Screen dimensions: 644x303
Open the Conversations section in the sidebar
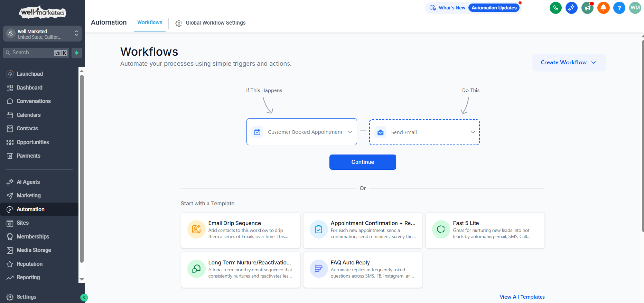click(x=34, y=101)
